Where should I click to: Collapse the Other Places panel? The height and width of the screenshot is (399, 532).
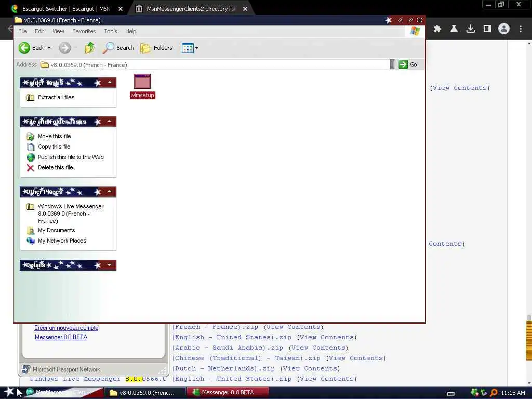pos(110,192)
